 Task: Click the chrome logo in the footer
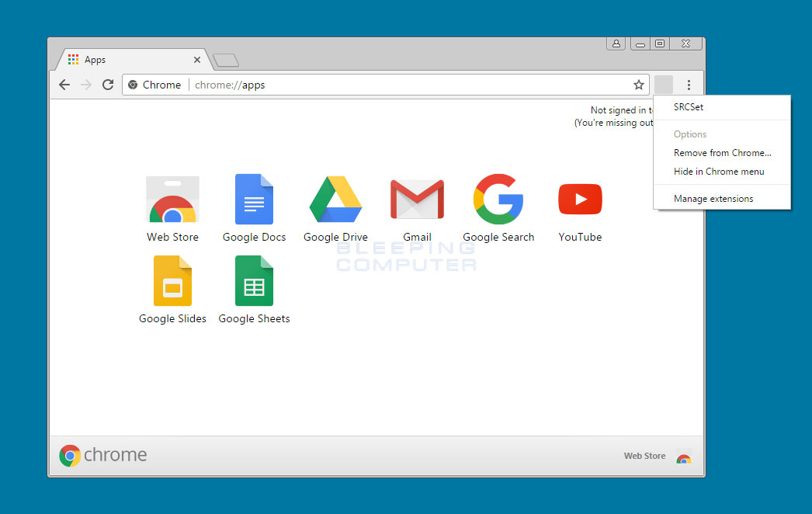click(x=102, y=455)
